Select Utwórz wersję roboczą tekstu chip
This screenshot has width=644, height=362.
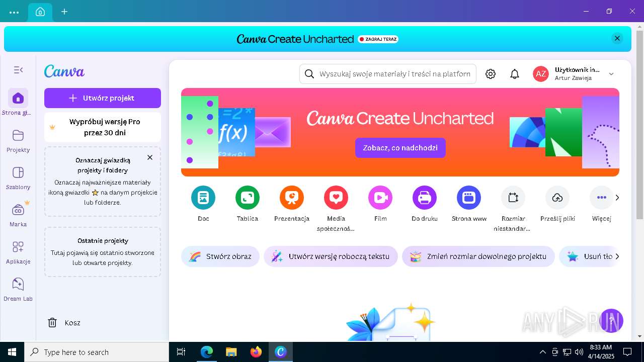click(331, 256)
